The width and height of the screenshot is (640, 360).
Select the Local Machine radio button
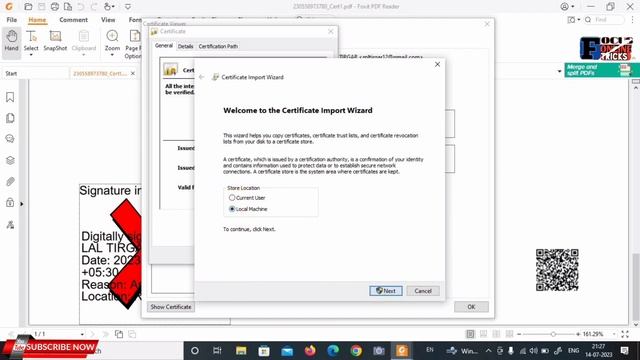(x=232, y=209)
